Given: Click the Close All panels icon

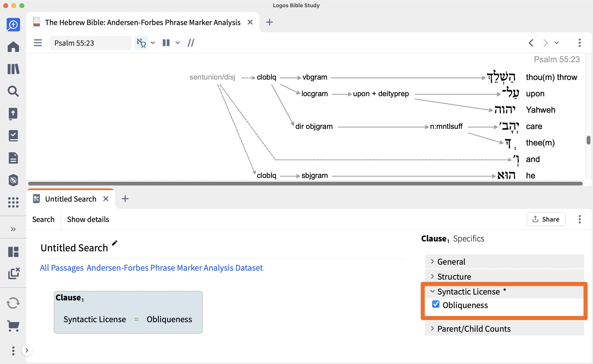Looking at the screenshot, I should [x=14, y=274].
